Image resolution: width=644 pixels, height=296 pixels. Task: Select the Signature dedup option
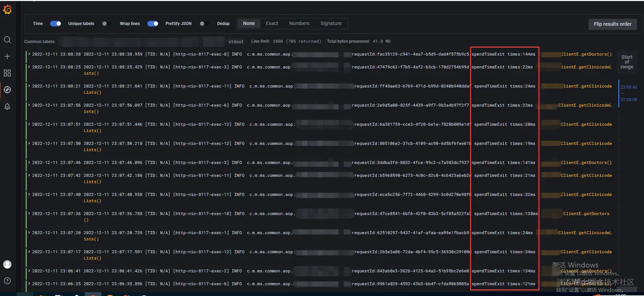tap(331, 23)
